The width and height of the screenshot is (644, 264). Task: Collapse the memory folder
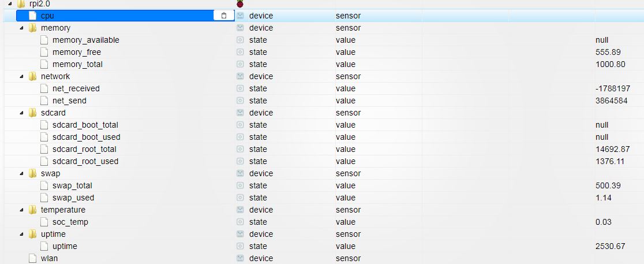coord(21,28)
